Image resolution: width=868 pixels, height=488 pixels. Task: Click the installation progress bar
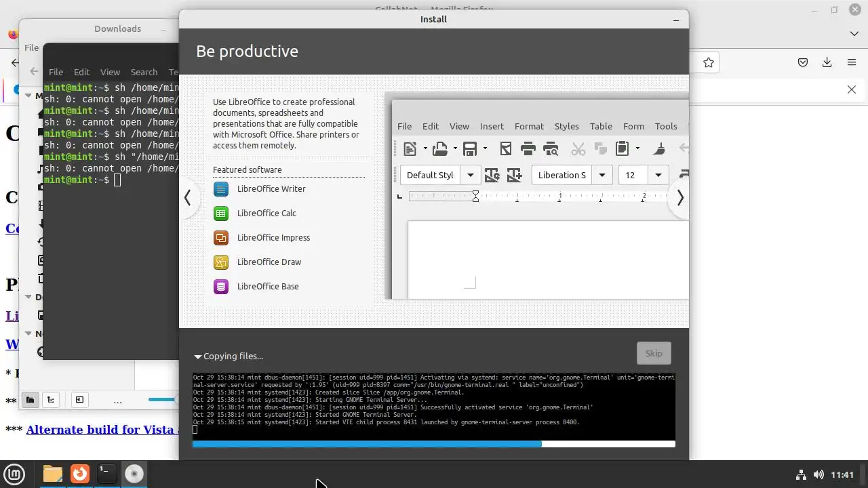434,444
